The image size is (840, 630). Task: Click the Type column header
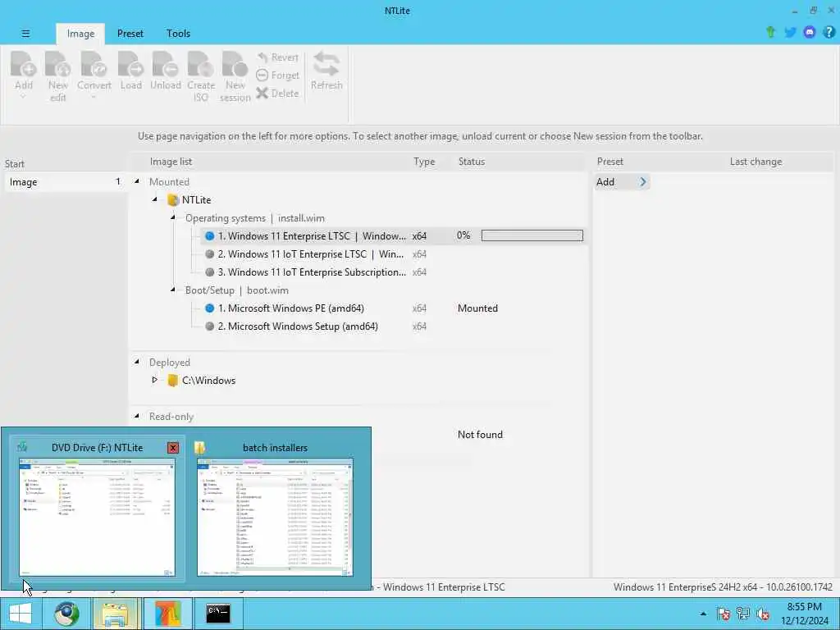click(x=424, y=162)
